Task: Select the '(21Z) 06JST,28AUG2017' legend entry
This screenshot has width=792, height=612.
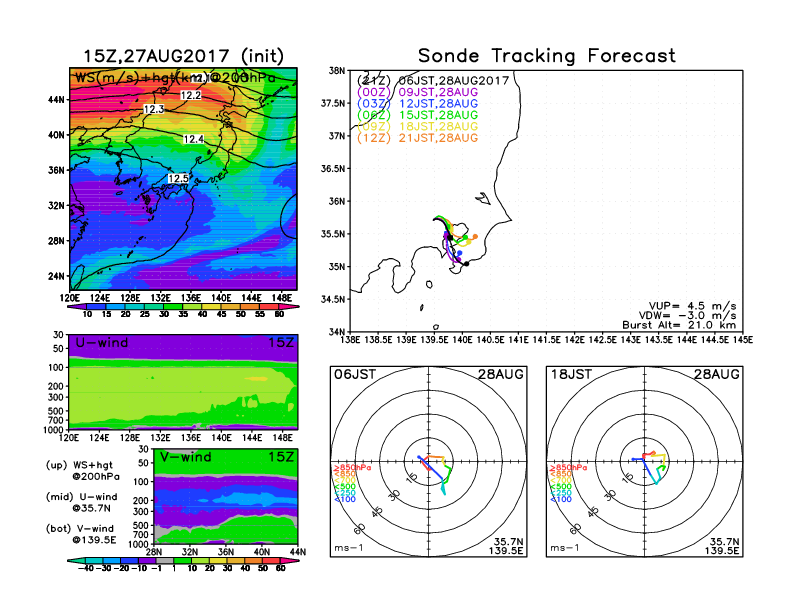Action: pyautogui.click(x=433, y=80)
